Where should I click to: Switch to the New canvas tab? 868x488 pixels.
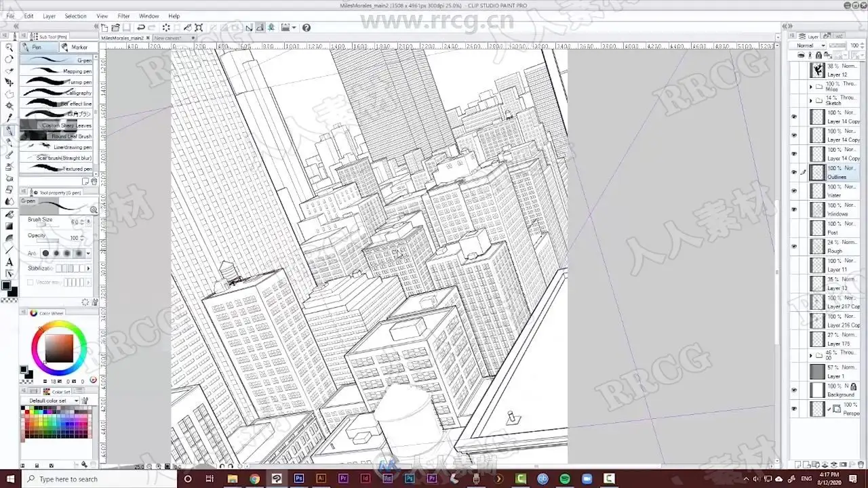[167, 38]
